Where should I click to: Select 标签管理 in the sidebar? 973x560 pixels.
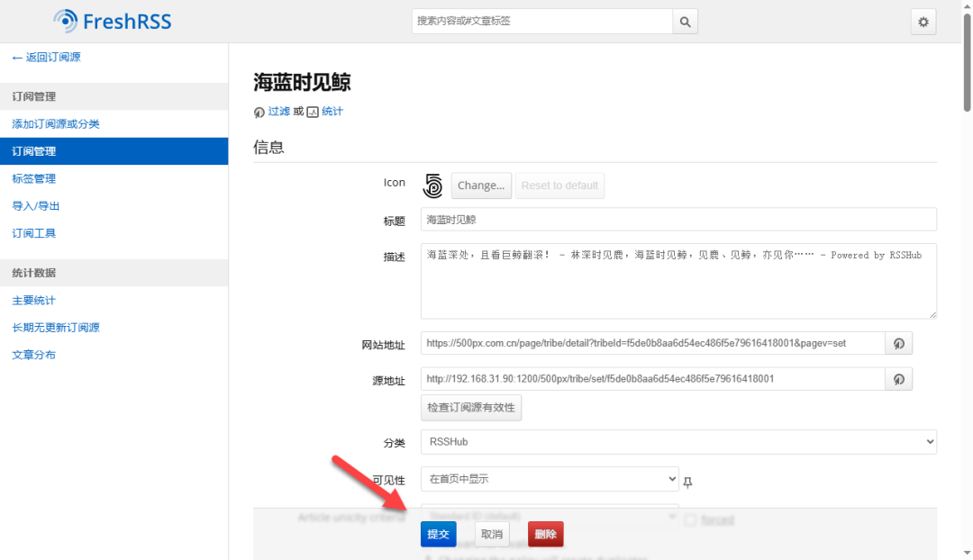[36, 178]
